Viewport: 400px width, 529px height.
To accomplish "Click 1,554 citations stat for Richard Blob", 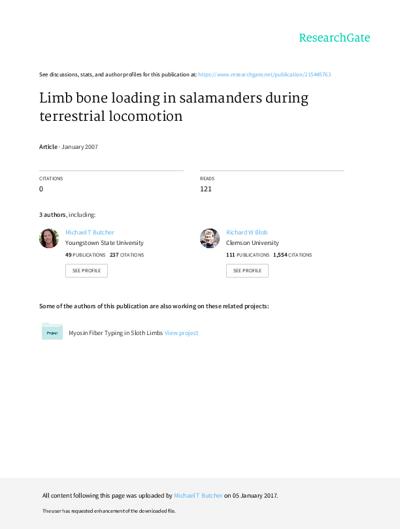I will tap(292, 255).
